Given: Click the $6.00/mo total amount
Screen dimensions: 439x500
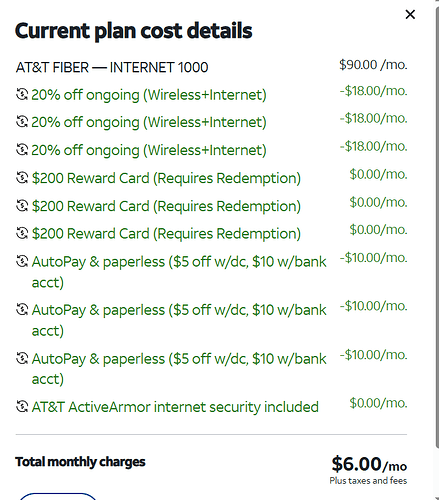Looking at the screenshot, I should click(369, 464).
